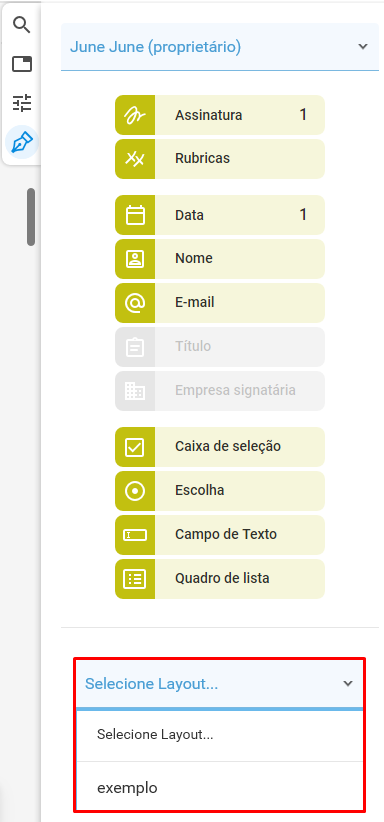Expand the June June (proprietário) dropdown
The width and height of the screenshot is (384, 822).
click(x=220, y=47)
